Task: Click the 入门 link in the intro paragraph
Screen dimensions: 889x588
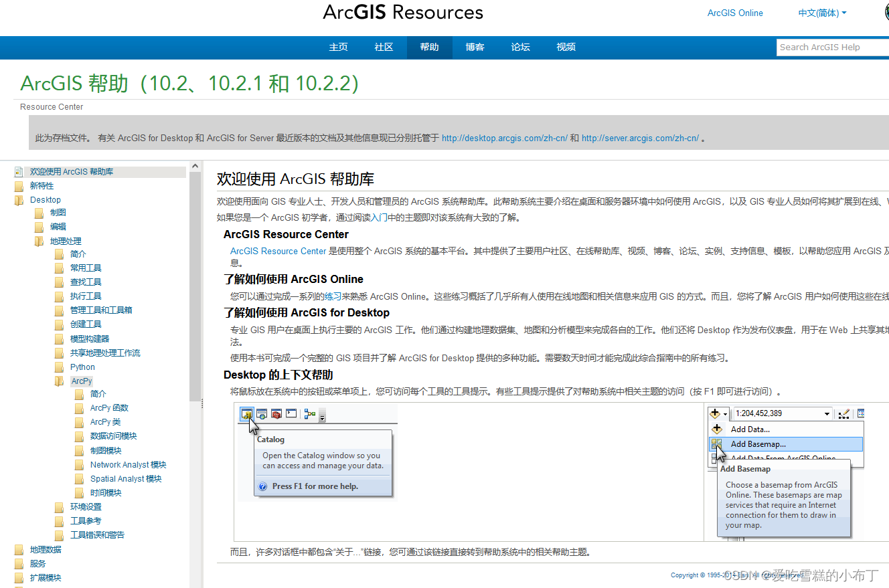Action: [379, 217]
